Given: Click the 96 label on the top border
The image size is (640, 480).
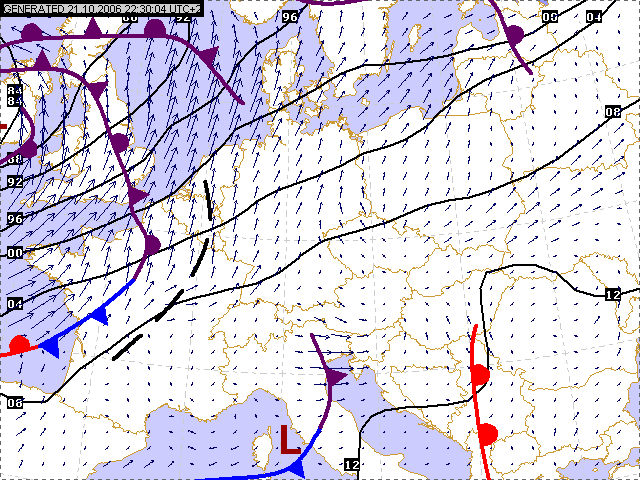Looking at the screenshot, I should (290, 17).
